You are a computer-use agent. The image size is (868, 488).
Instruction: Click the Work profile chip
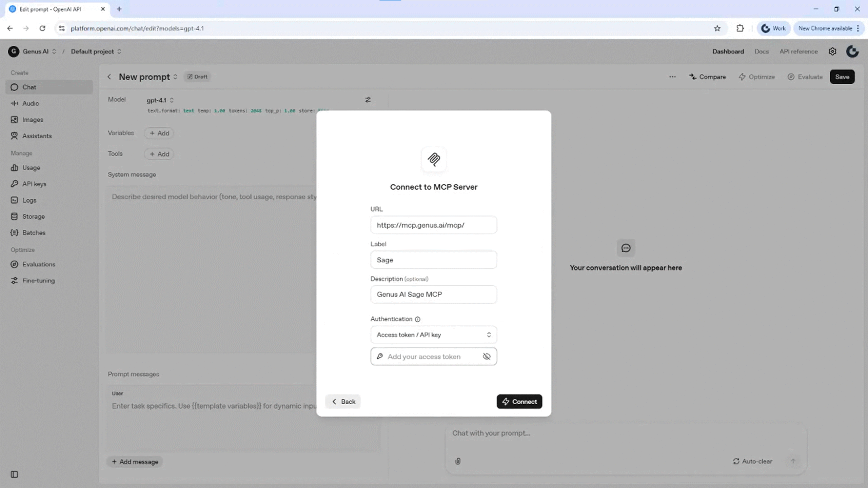pos(773,28)
